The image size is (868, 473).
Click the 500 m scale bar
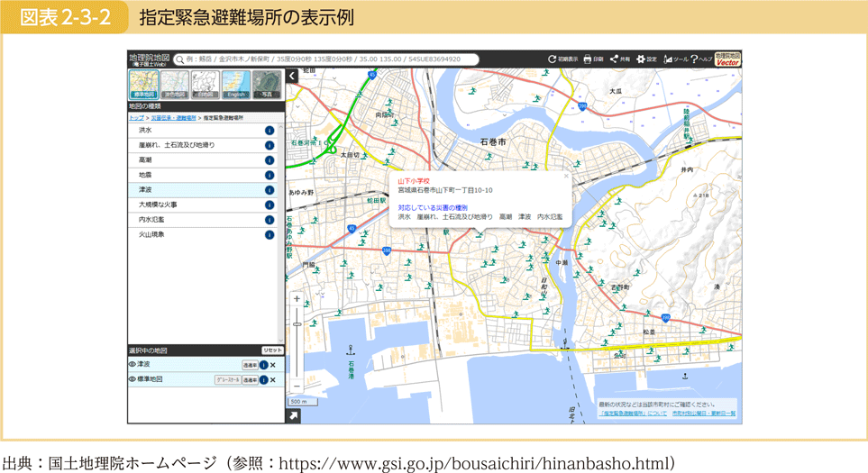302,402
